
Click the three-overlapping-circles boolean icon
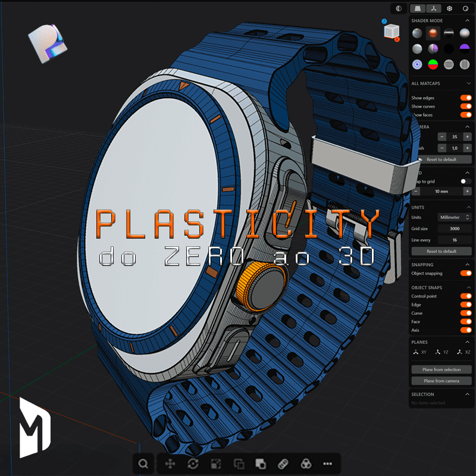click(305, 464)
